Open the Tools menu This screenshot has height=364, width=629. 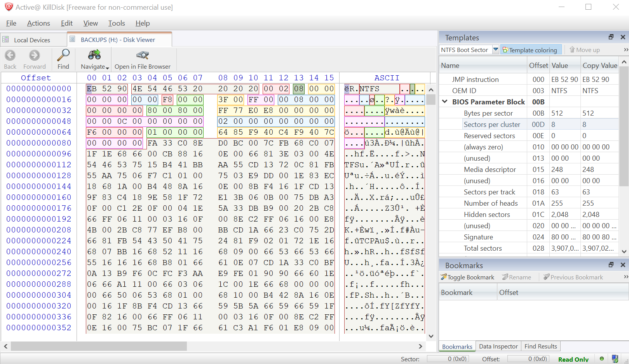pos(116,23)
